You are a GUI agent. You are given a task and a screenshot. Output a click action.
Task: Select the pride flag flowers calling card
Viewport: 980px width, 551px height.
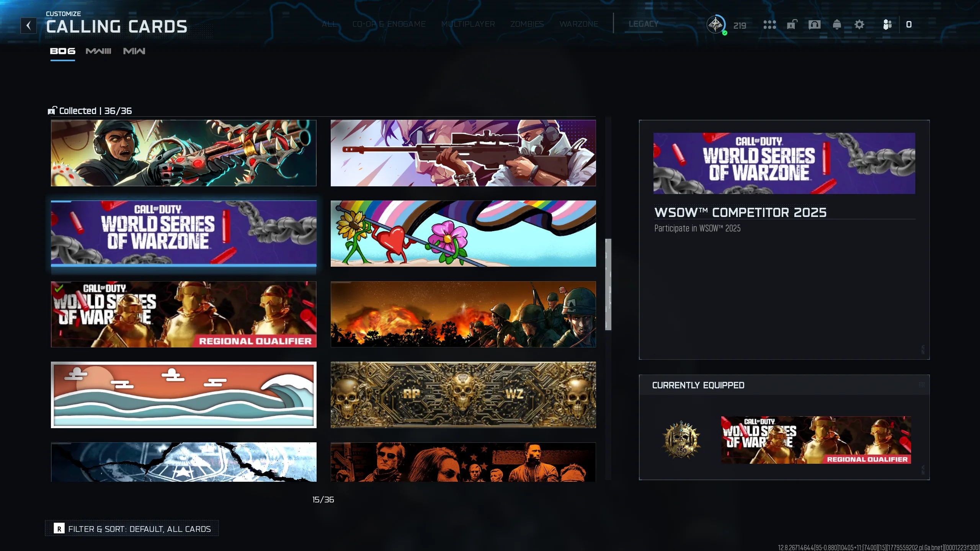[x=463, y=233]
